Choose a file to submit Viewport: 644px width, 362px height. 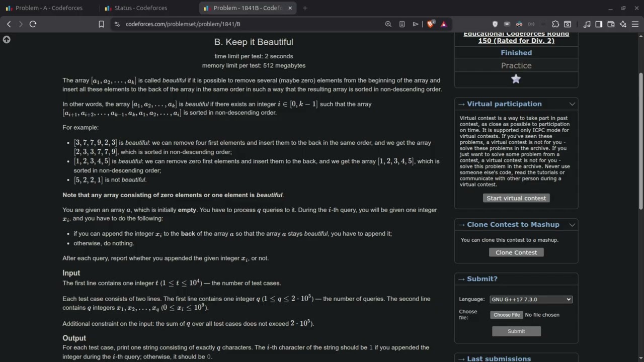[x=507, y=315]
